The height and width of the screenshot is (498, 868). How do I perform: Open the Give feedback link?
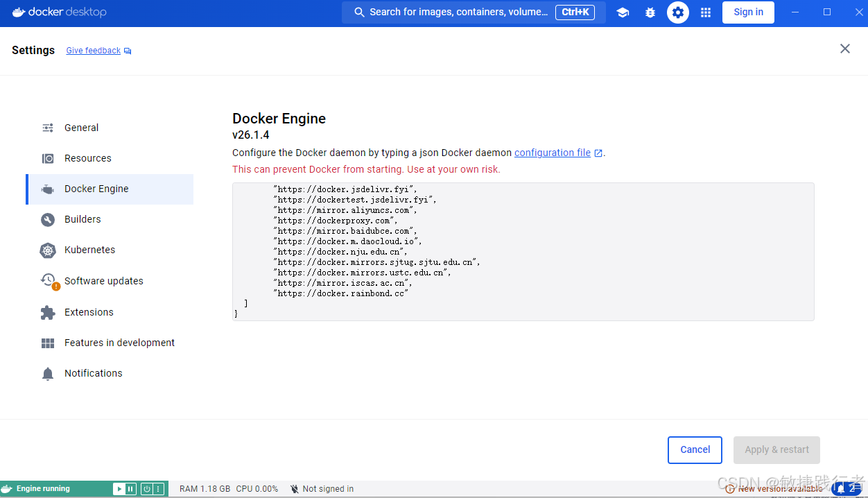tap(93, 51)
